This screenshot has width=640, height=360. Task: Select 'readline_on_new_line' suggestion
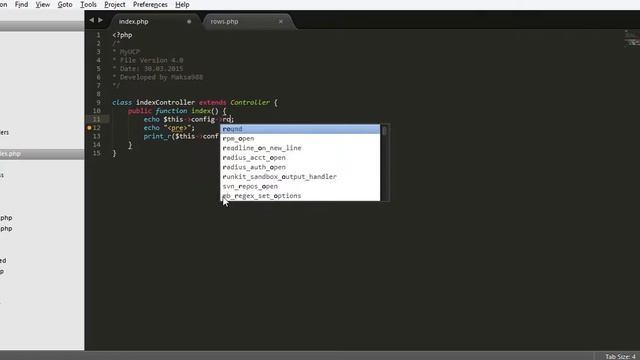click(300, 148)
